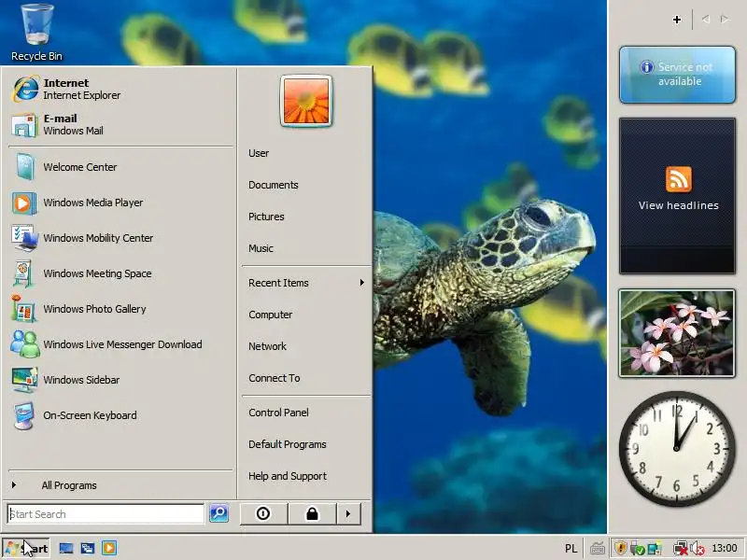
Task: Open the User folder
Action: [259, 153]
